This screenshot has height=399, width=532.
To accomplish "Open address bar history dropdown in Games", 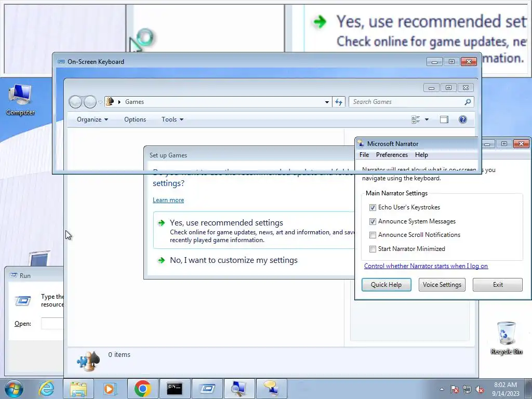I will point(327,102).
